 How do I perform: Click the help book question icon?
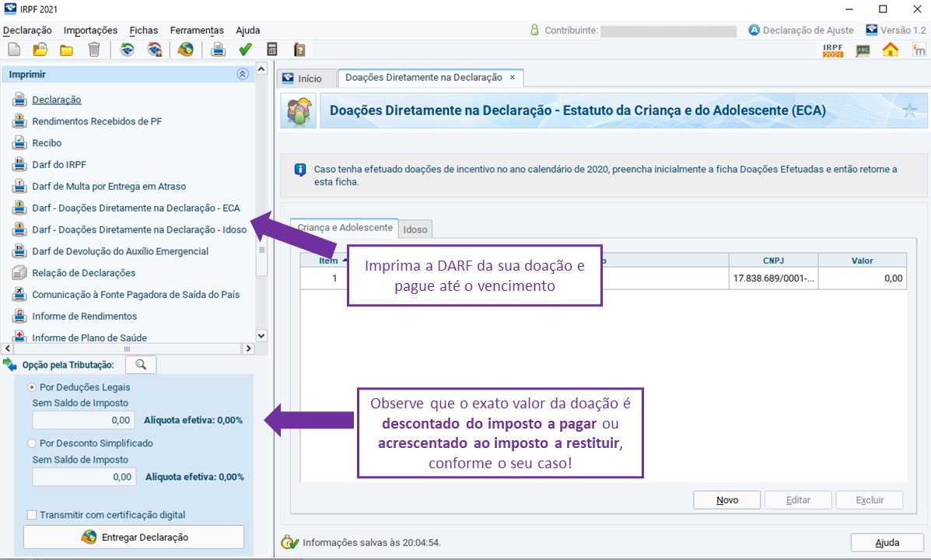tap(299, 50)
